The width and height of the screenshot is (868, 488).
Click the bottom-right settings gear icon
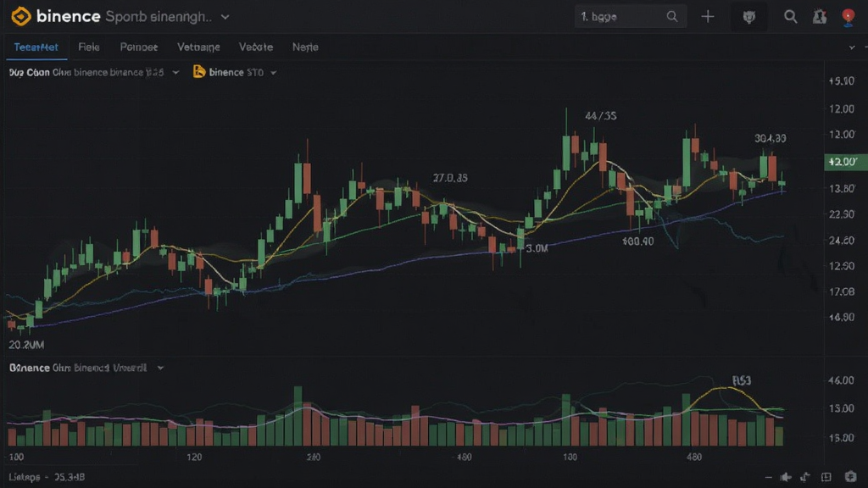851,476
